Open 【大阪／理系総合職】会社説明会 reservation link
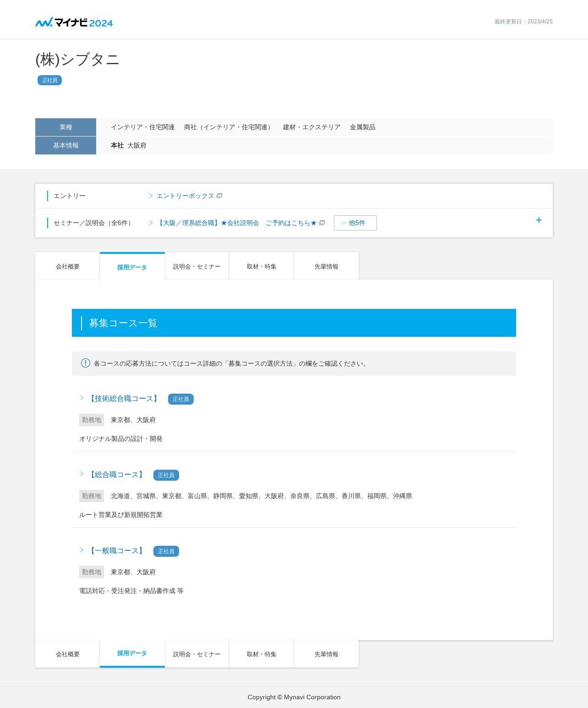588x708 pixels. click(237, 223)
